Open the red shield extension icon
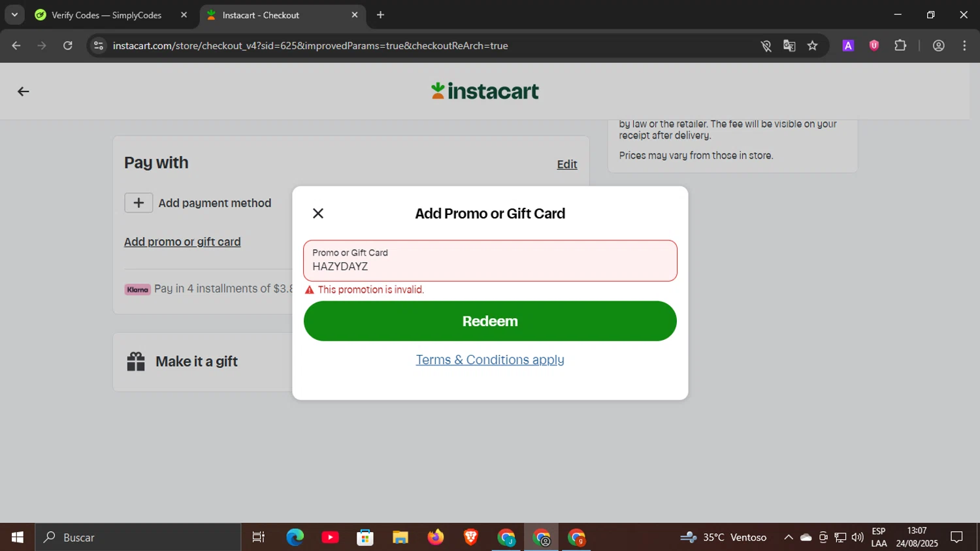 click(874, 46)
